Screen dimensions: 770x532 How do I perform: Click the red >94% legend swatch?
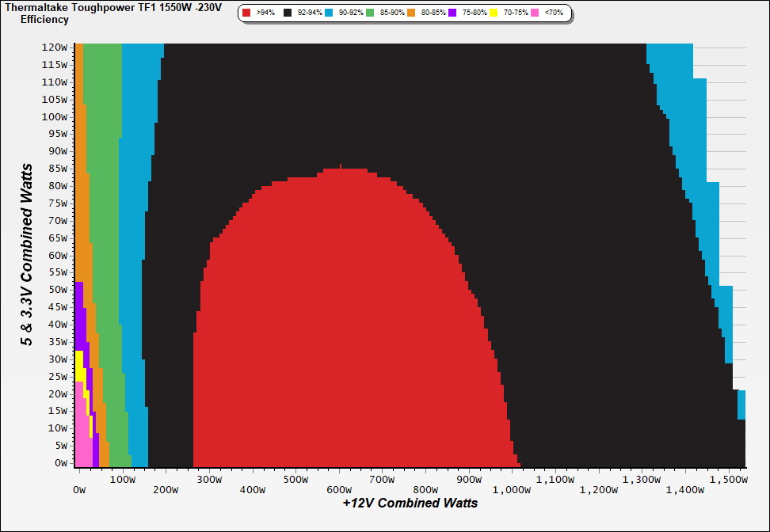coord(246,13)
